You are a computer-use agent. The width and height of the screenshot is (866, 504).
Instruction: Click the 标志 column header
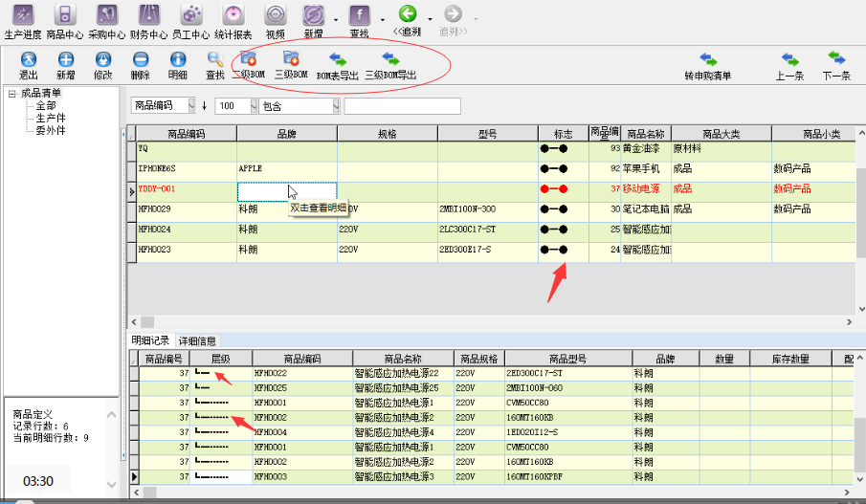coord(564,134)
